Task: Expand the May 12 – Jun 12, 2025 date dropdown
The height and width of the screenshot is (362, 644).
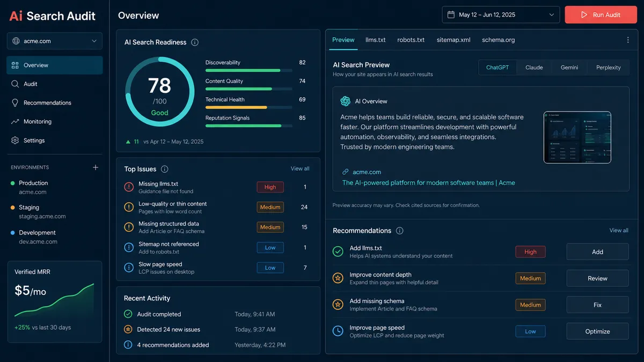Action: tap(501, 14)
